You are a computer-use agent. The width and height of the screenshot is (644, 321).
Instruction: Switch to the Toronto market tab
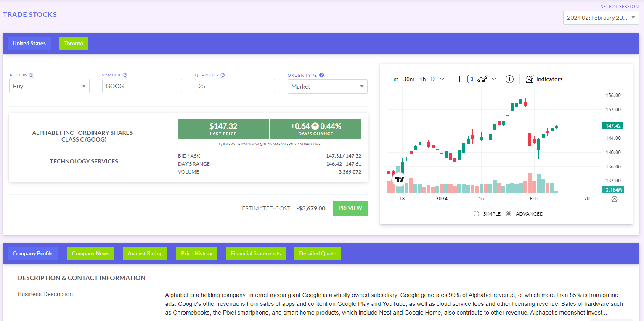[x=74, y=43]
